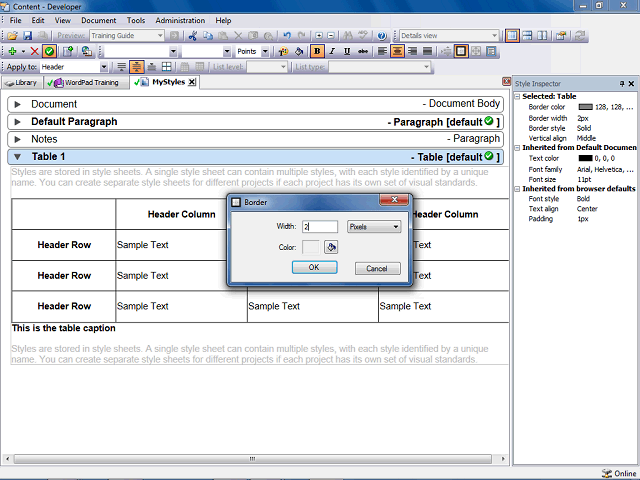The height and width of the screenshot is (480, 640).
Task: Open the Administration menu
Action: coord(180,20)
